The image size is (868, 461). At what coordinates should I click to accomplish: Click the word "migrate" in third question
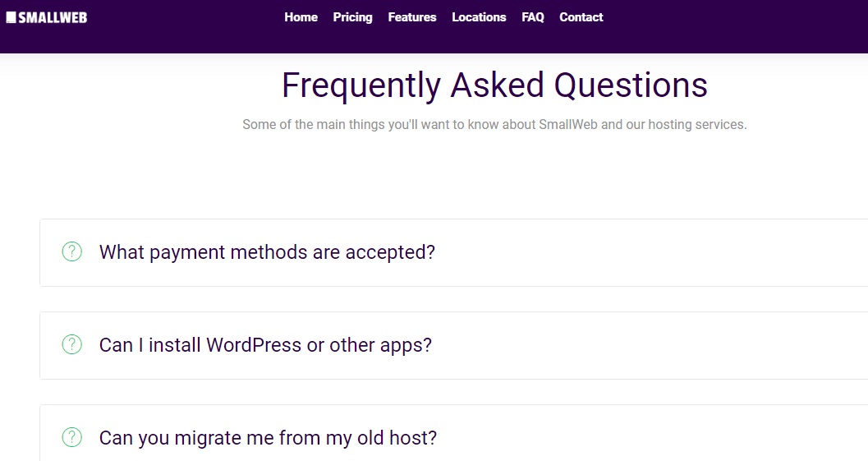(x=208, y=438)
